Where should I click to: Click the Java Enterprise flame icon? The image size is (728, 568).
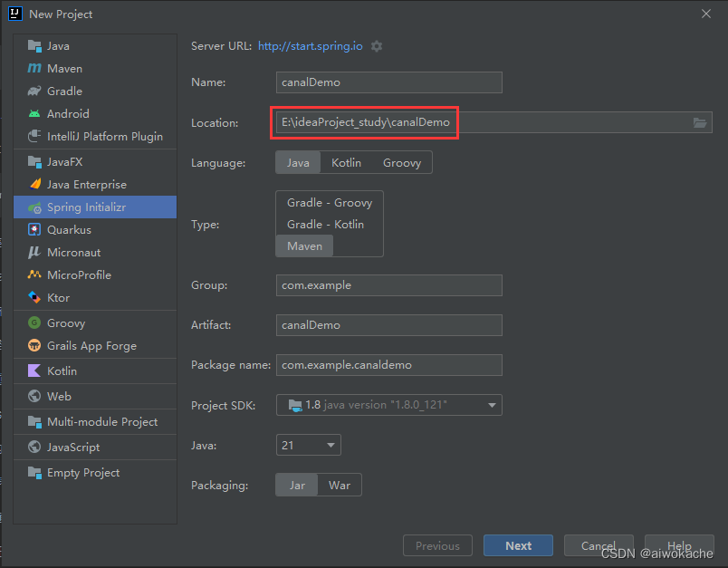click(35, 185)
